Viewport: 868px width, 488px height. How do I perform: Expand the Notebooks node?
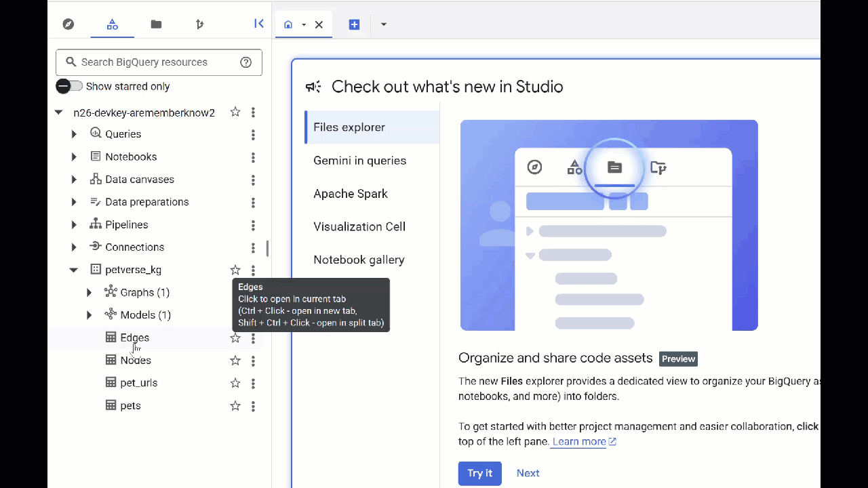(x=74, y=157)
